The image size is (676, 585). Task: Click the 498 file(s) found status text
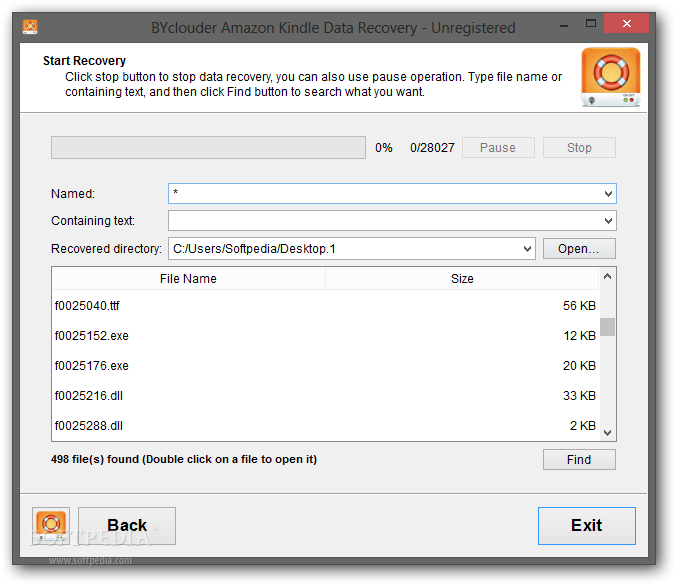pos(184,460)
